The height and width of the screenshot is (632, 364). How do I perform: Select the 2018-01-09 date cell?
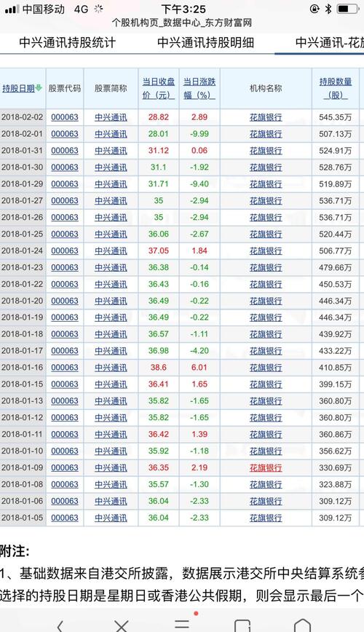pyautogui.click(x=22, y=467)
